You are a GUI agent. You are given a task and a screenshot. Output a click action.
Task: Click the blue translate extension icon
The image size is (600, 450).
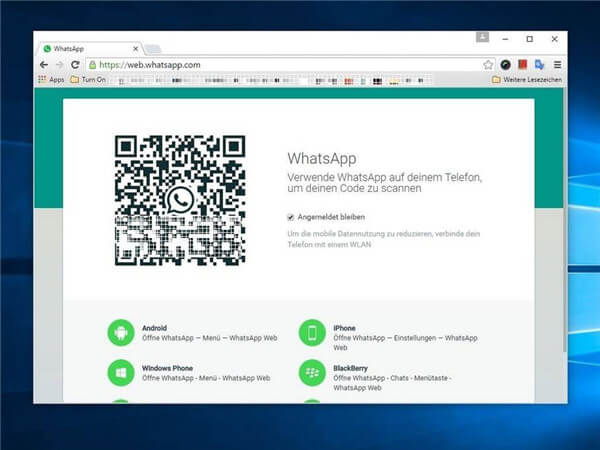540,65
